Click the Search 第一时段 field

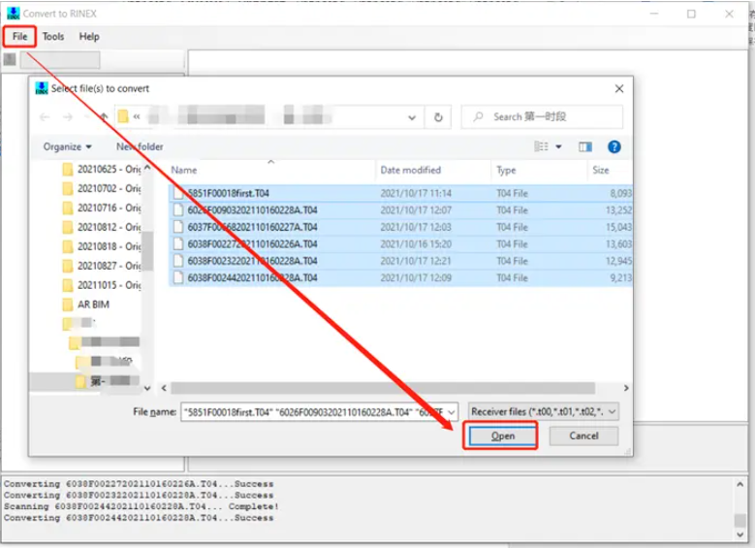point(542,117)
